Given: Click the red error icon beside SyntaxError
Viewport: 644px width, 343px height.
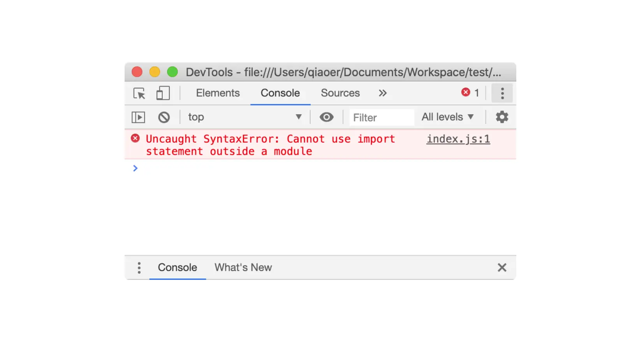Looking at the screenshot, I should click(x=135, y=138).
